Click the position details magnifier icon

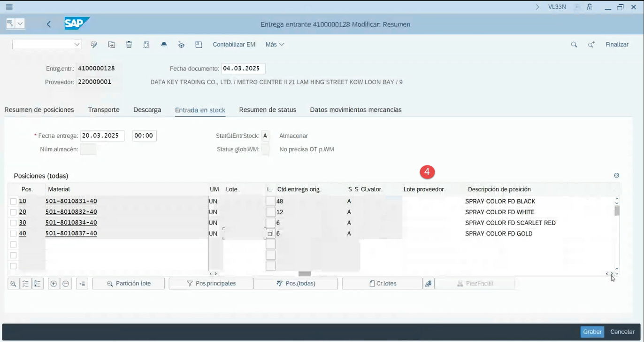(13, 284)
